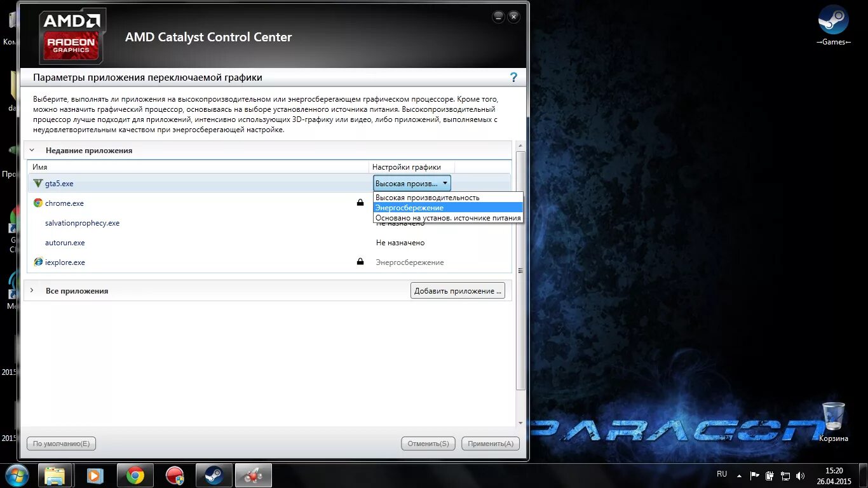Open the Windows Start menu
Viewport: 868px width, 488px height.
[17, 475]
